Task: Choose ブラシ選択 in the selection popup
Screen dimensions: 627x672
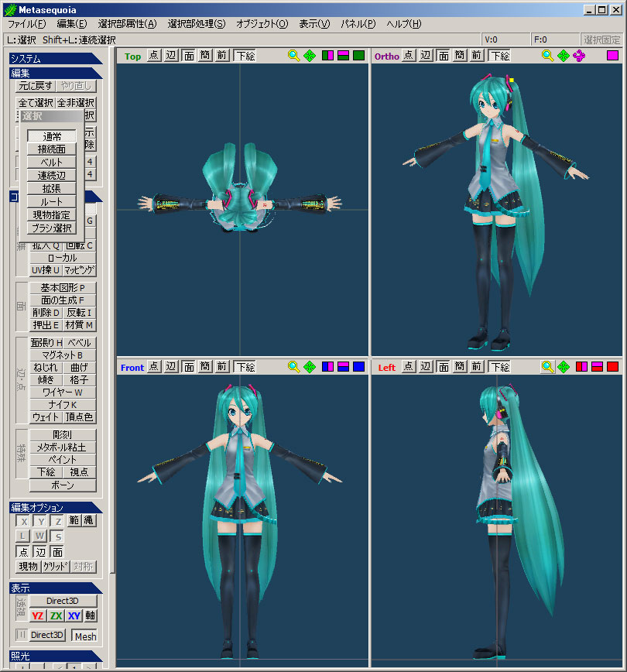Action: click(x=53, y=228)
